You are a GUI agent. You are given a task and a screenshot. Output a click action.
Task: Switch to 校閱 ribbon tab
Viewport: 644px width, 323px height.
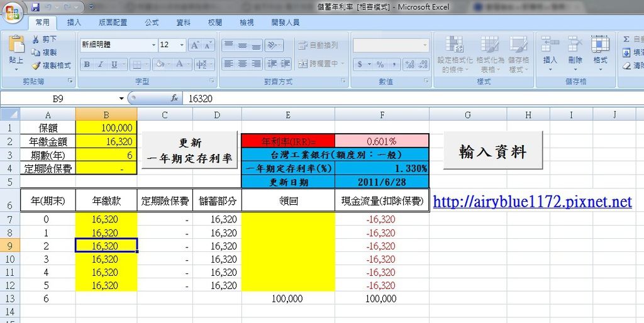pos(215,23)
